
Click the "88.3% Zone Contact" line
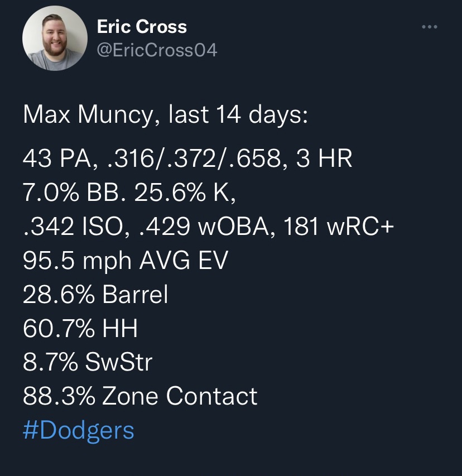point(140,396)
